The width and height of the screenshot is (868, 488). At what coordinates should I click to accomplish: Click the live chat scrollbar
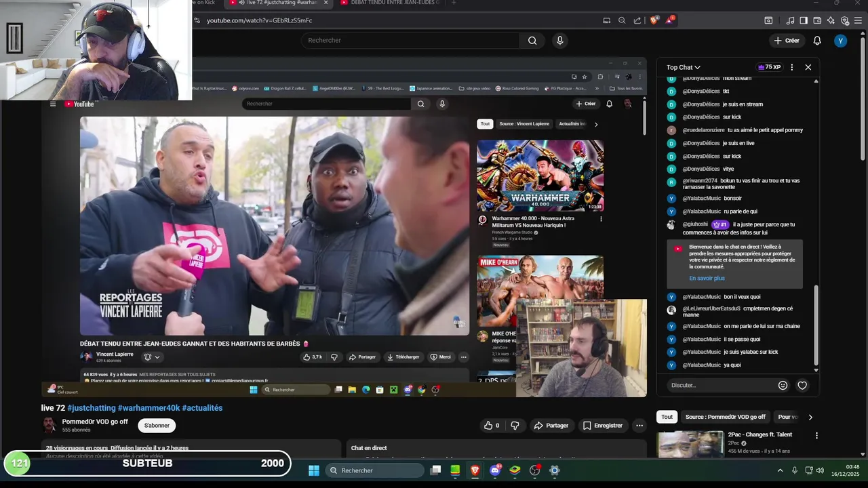click(816, 325)
